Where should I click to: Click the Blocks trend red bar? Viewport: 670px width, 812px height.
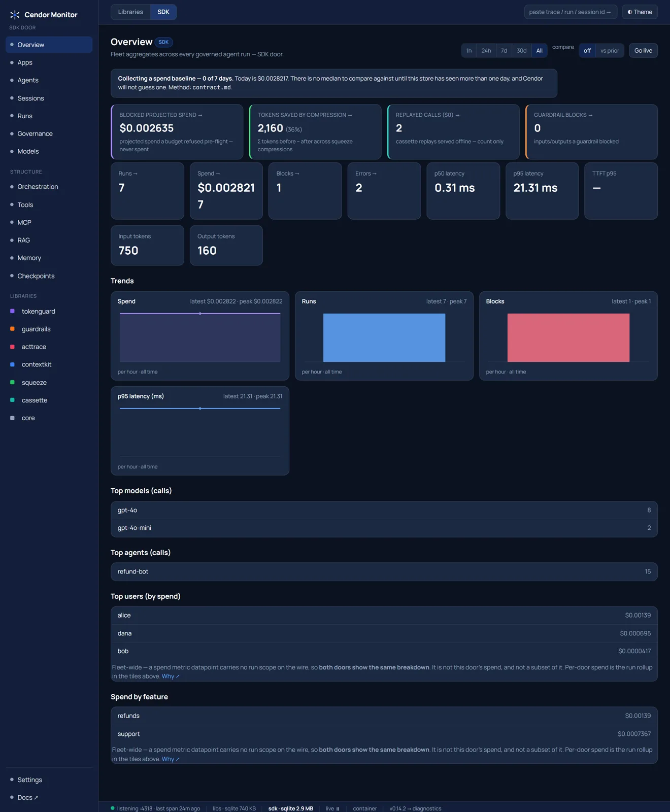568,337
